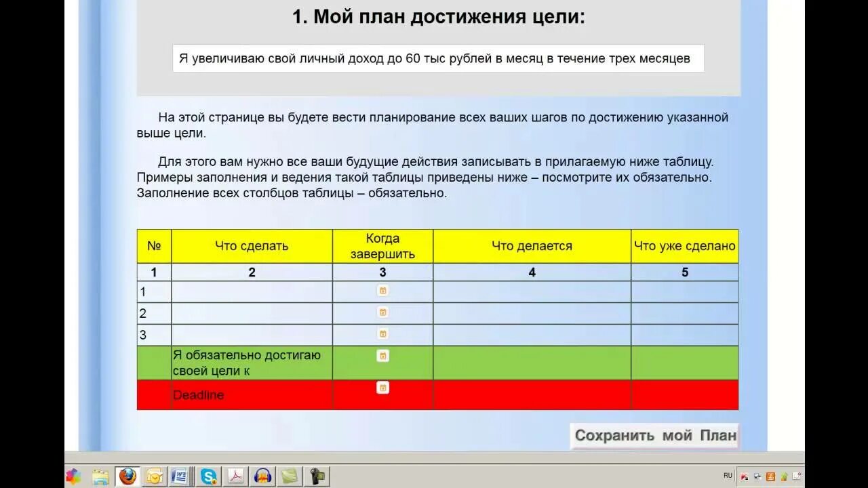This screenshot has height=488, width=868.
Task: Open the date picker in the red Deadline row
Action: [x=382, y=388]
